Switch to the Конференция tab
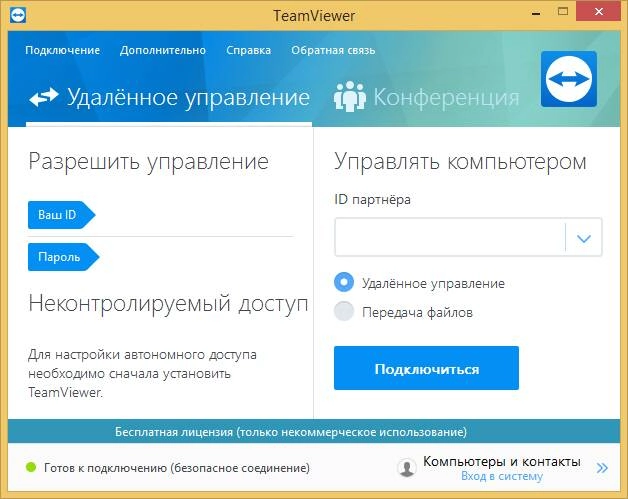 [x=427, y=97]
